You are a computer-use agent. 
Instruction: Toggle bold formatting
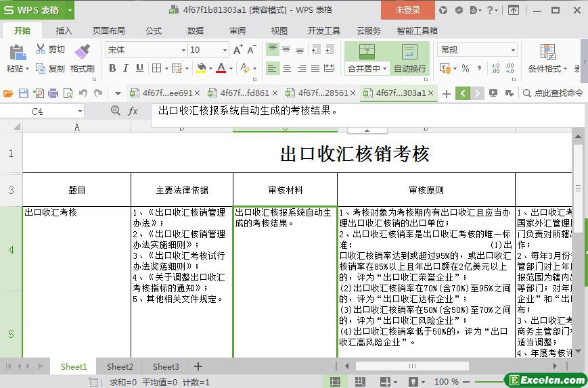coord(112,68)
